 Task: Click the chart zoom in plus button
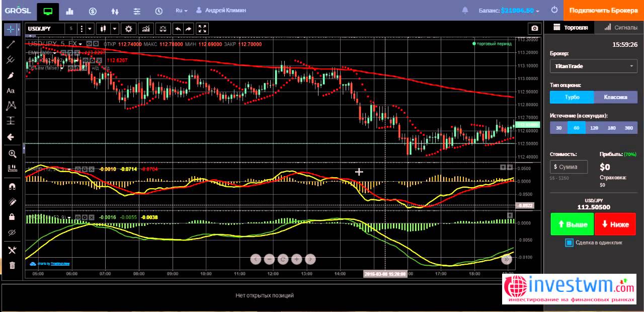pos(297,259)
